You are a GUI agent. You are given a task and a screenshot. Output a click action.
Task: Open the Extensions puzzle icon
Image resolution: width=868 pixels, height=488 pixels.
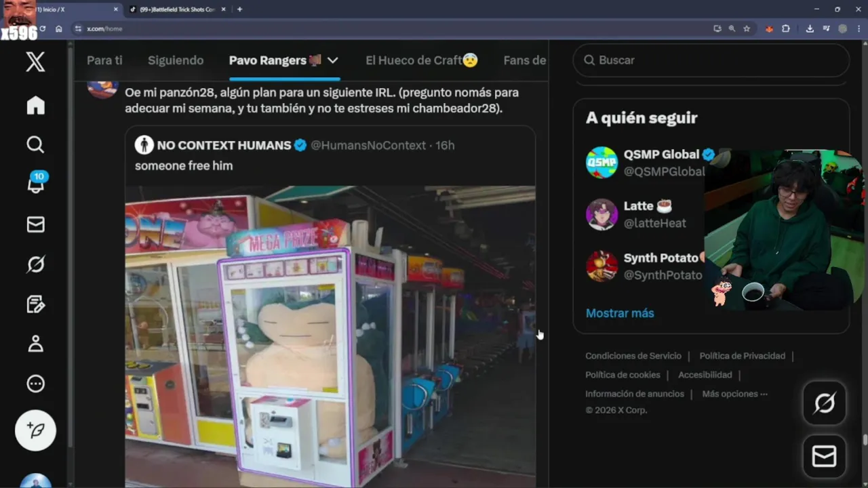(786, 28)
